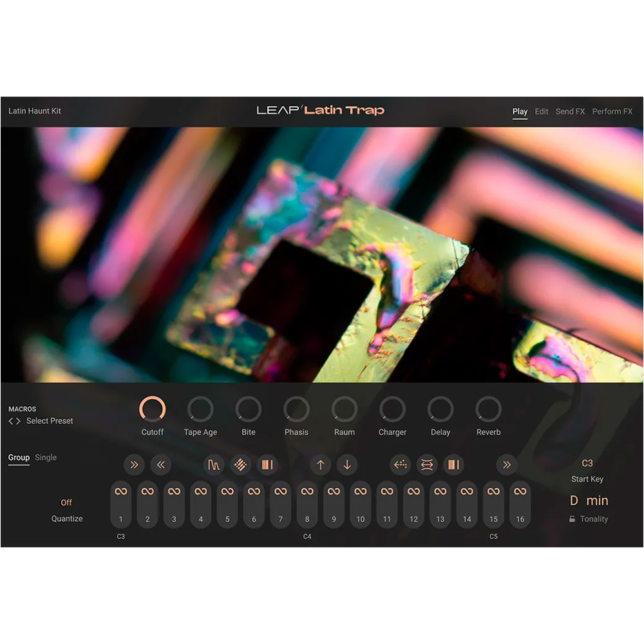Shift the pattern left with the double-chevron icon
This screenshot has width=644, height=644.
161,465
